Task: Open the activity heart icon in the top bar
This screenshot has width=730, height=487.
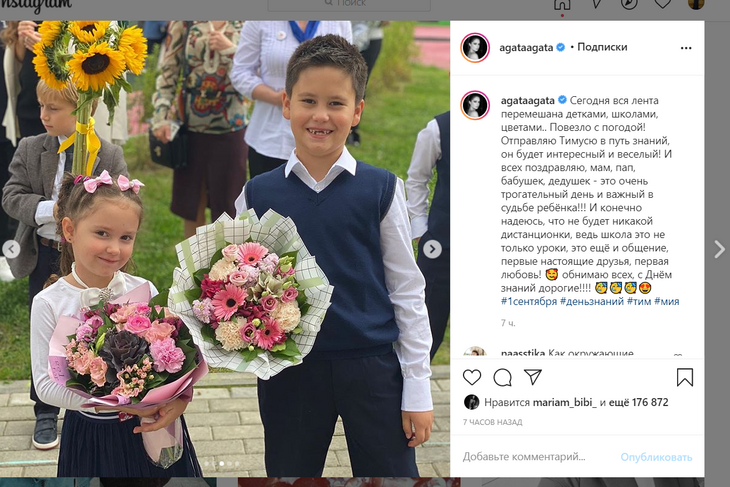Action: pos(662,4)
